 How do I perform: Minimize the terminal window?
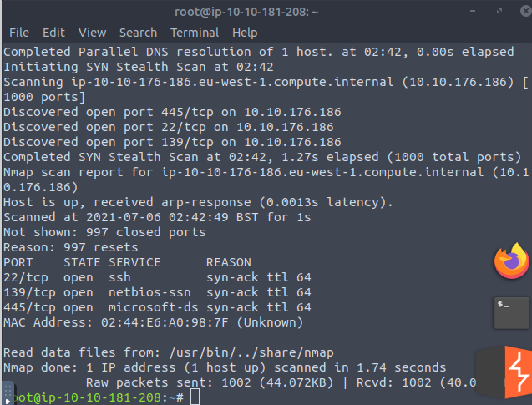[473, 11]
